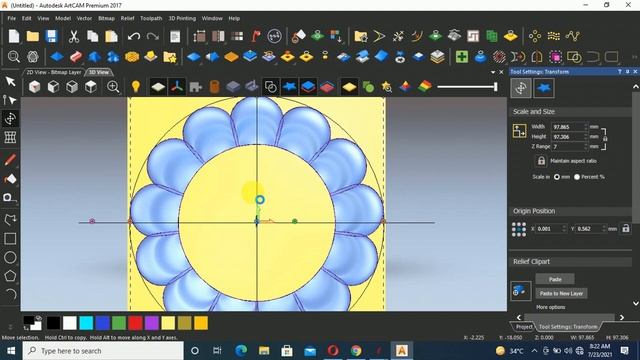Open the 3D Printing menu
The height and width of the screenshot is (360, 640).
tap(182, 18)
